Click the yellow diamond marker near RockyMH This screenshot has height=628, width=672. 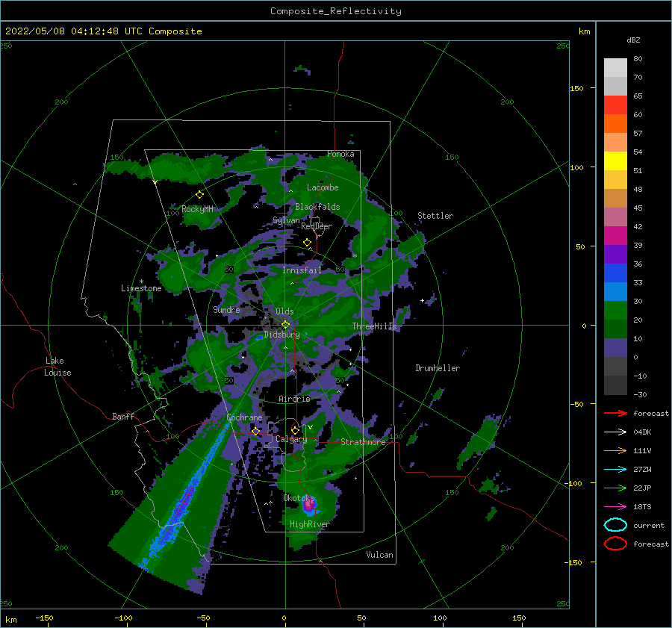point(199,195)
